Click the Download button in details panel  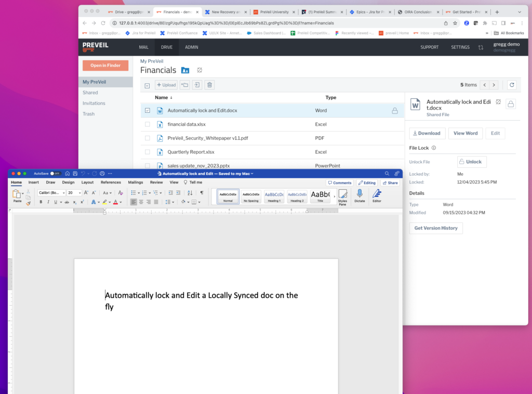coord(427,133)
